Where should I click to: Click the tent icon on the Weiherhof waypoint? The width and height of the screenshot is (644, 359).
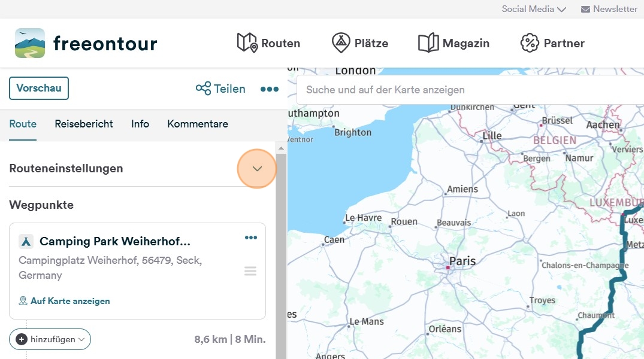point(26,241)
